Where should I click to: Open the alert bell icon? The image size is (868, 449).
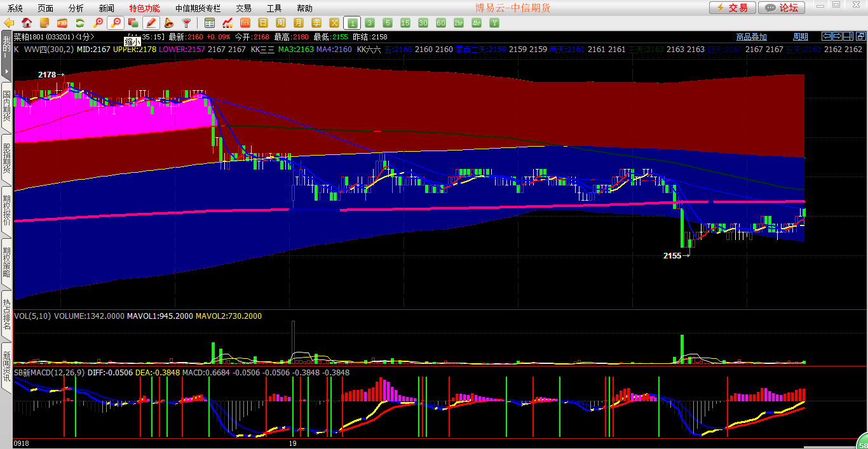point(169,23)
